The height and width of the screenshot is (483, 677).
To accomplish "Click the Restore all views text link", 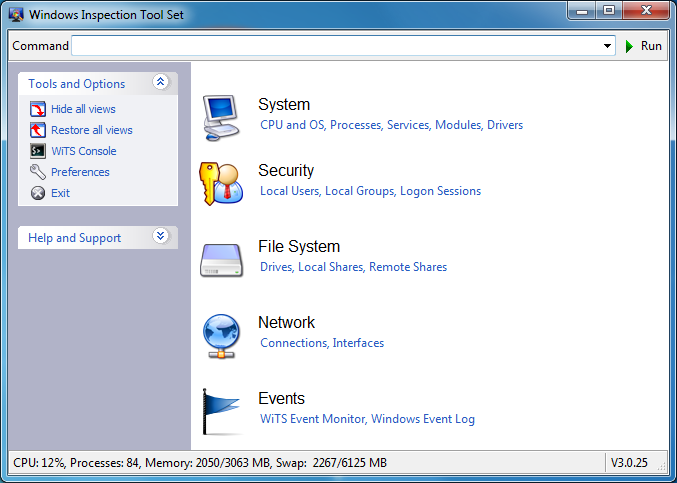I will coord(92,130).
